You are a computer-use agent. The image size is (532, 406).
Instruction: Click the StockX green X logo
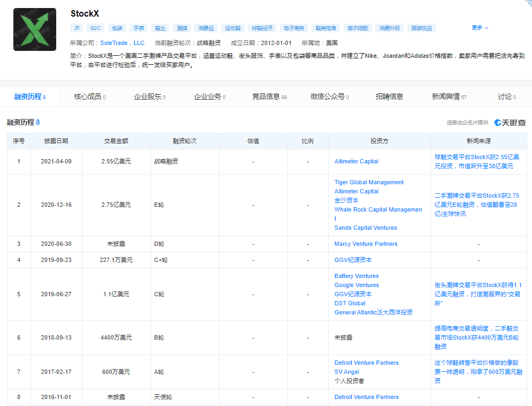click(35, 29)
